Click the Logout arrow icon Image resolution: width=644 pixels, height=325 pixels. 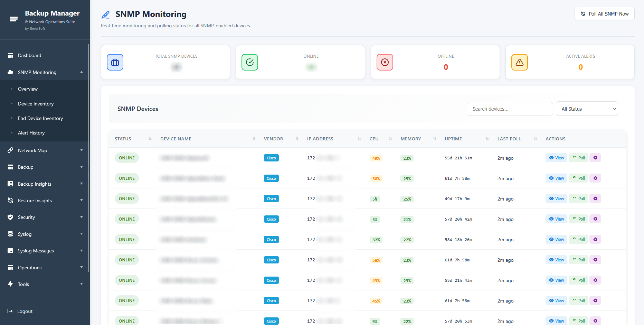coord(10,311)
